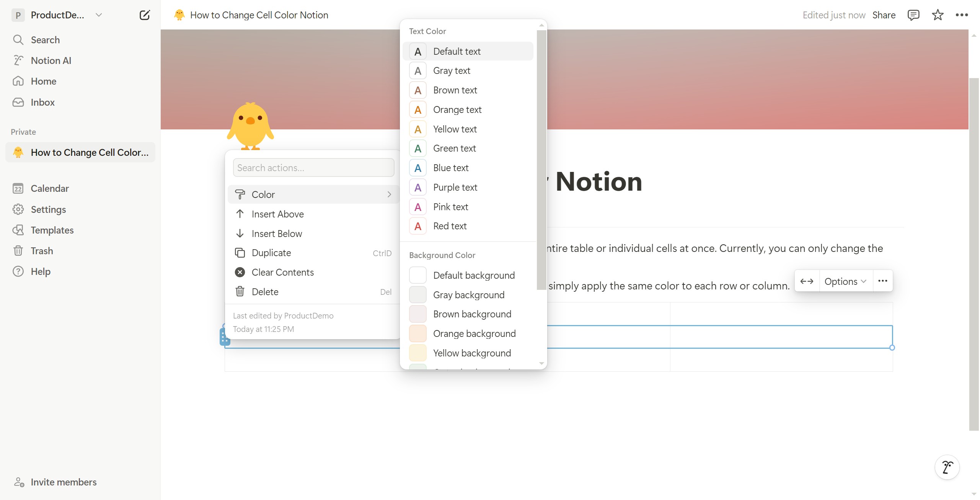Expand the Color submenu
This screenshot has width=980, height=500.
(313, 194)
